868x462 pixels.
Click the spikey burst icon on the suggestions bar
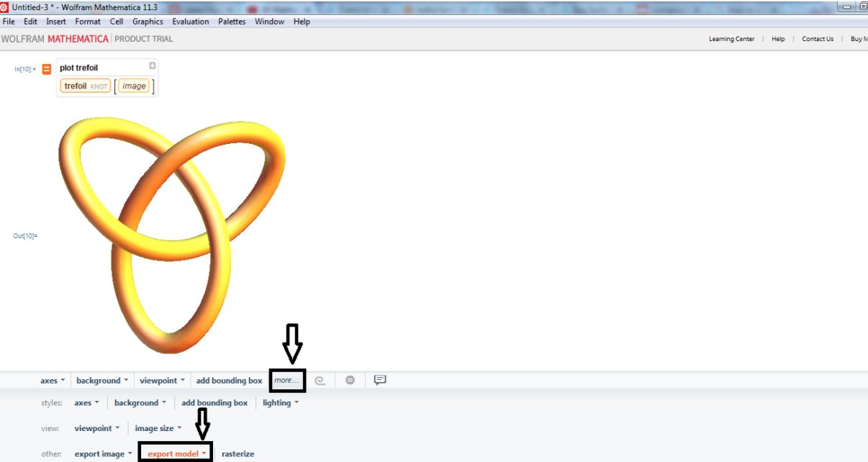tap(350, 380)
